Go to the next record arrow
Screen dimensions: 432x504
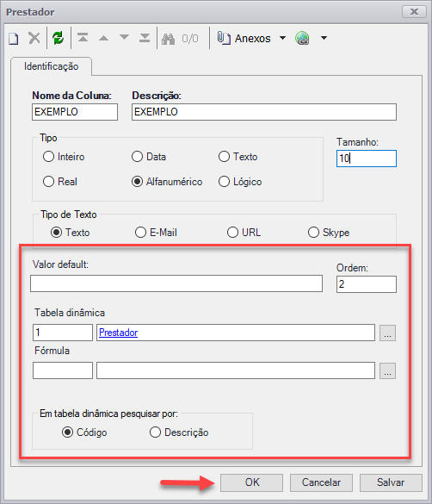point(124,38)
